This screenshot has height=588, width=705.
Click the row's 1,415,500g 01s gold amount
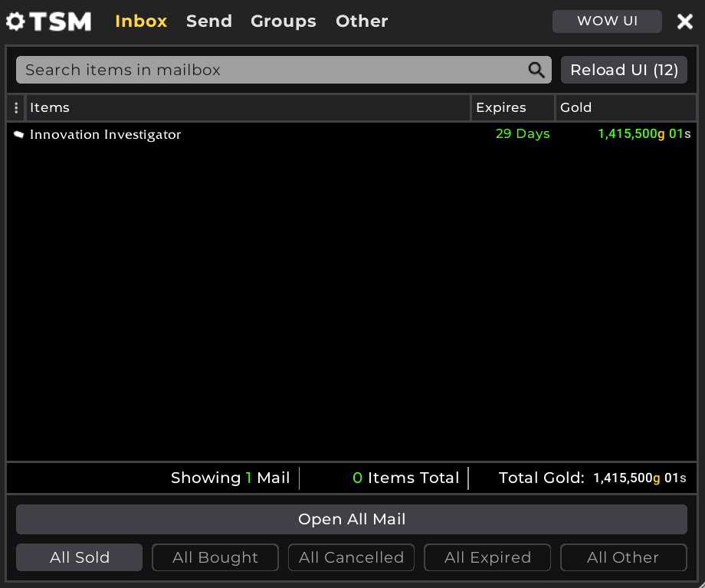644,133
